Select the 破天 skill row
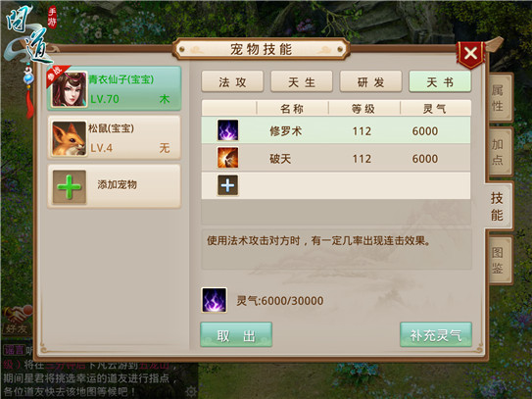Screen dimensions: 532x399 pos(336,158)
